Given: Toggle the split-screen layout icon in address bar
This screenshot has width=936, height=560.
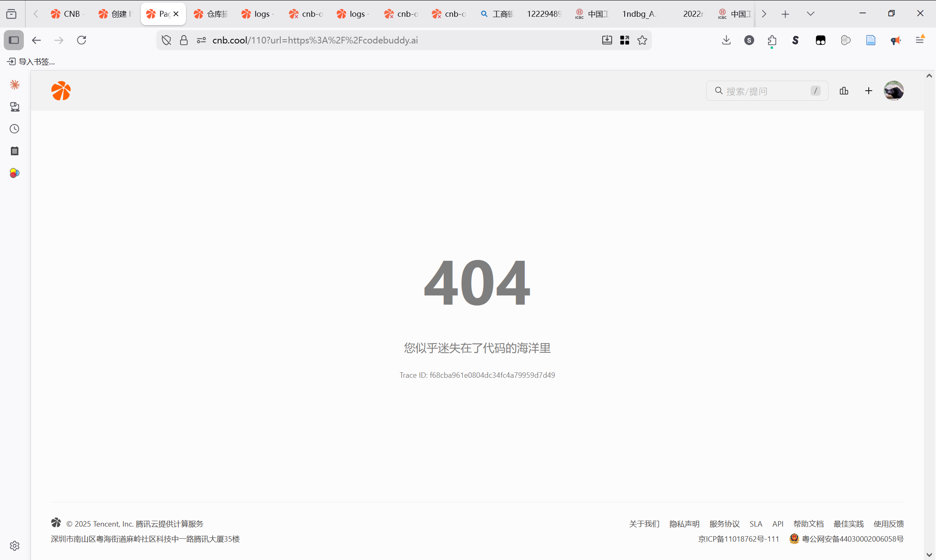Looking at the screenshot, I should pyautogui.click(x=625, y=40).
